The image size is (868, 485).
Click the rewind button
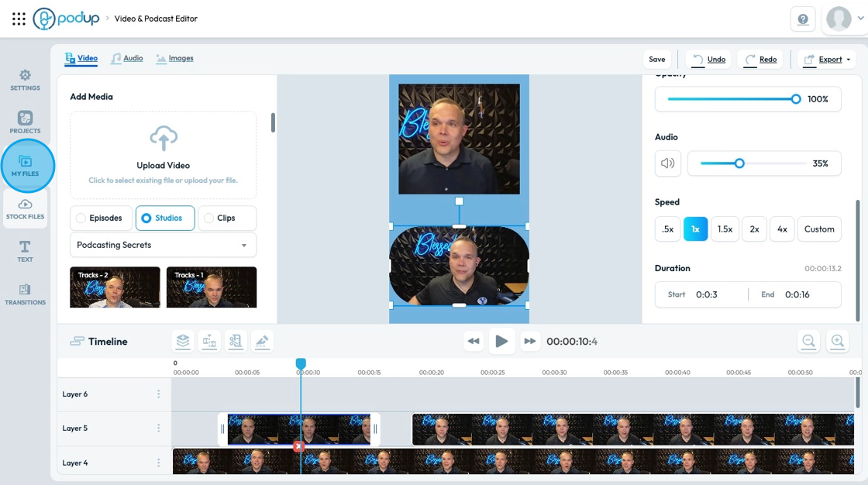tap(474, 341)
